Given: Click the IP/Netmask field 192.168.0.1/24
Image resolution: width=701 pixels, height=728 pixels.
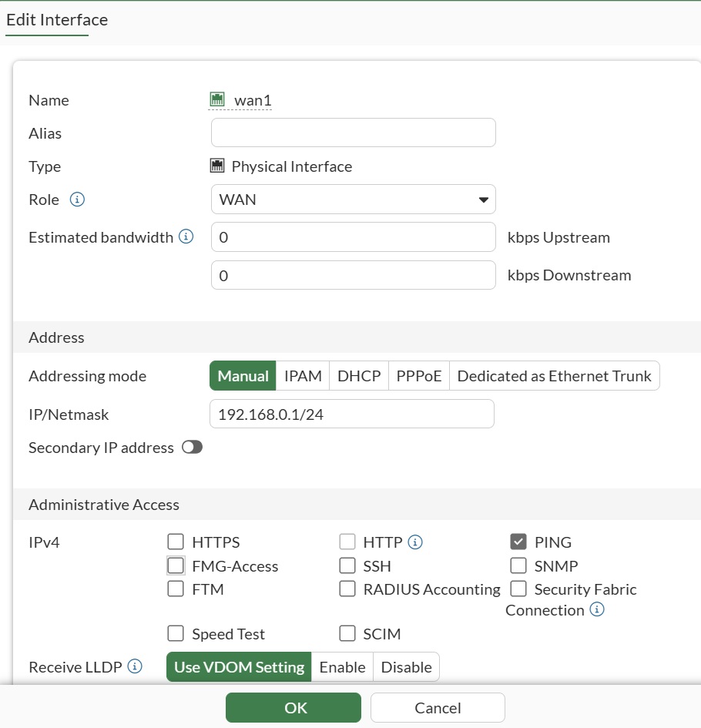Looking at the screenshot, I should [352, 414].
